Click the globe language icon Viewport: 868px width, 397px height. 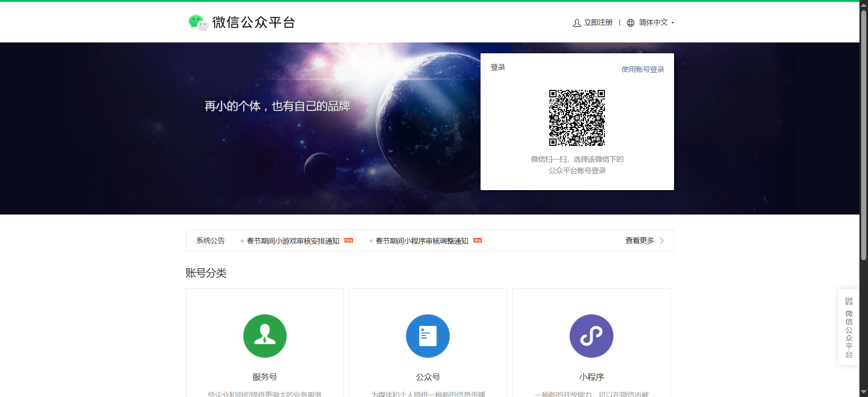631,23
